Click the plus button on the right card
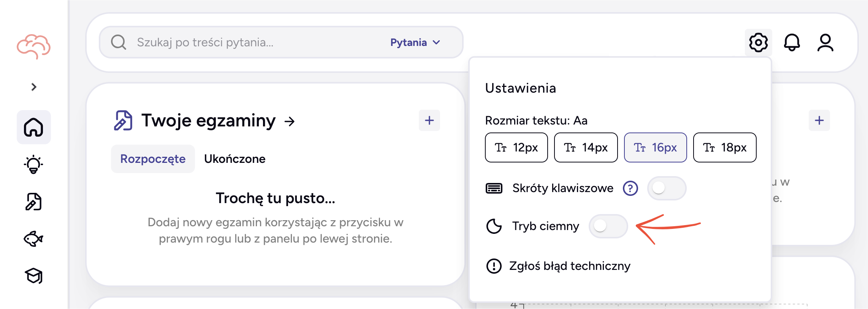 click(x=819, y=120)
